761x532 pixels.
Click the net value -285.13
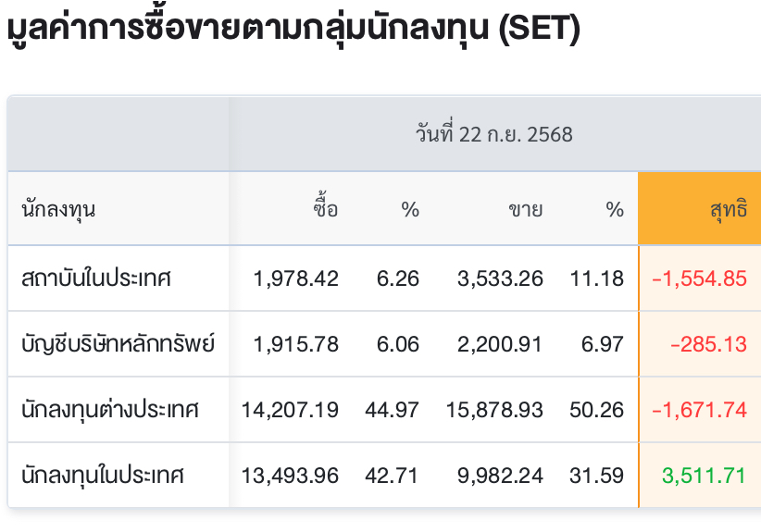(x=708, y=344)
